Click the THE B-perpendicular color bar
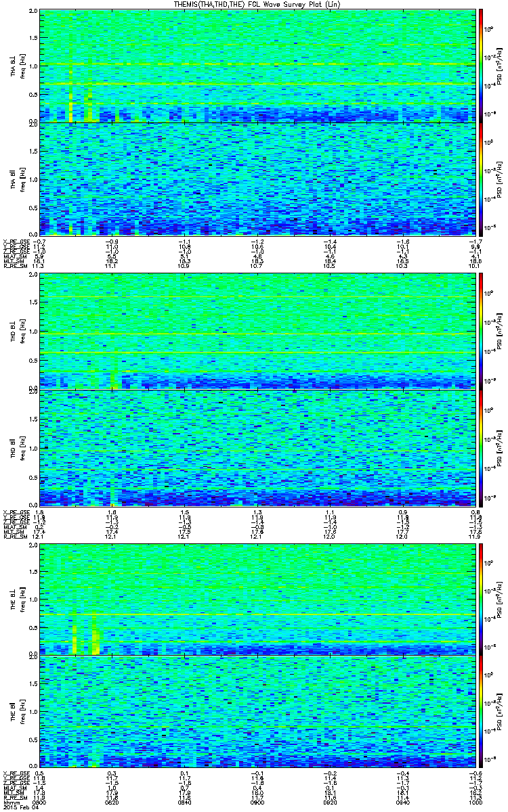This screenshot has height=812, width=508. (x=481, y=598)
